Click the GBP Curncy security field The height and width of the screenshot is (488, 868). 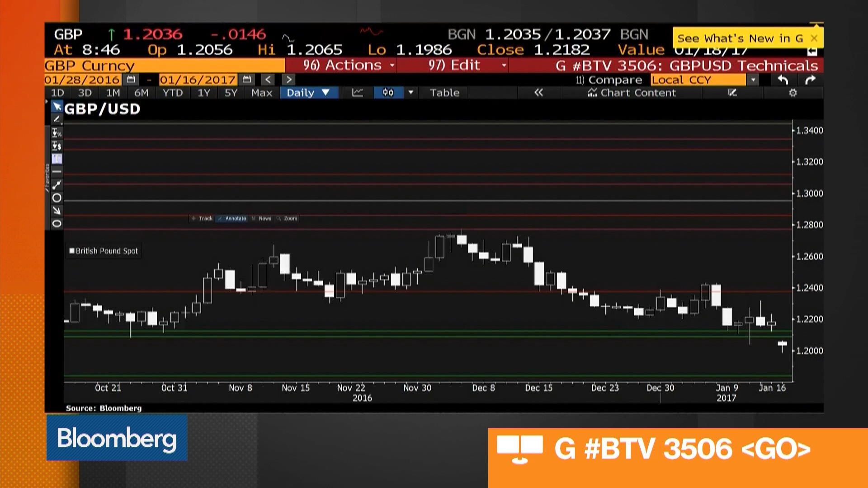pos(165,66)
